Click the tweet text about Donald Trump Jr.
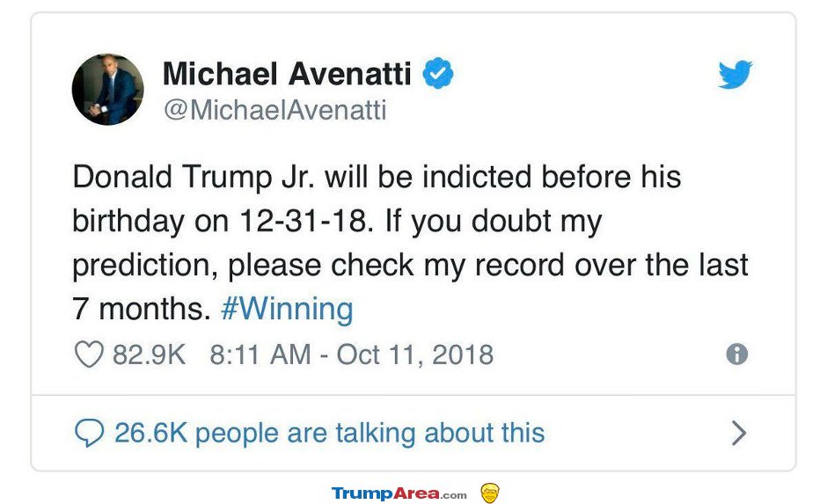The image size is (827, 504). 410,243
